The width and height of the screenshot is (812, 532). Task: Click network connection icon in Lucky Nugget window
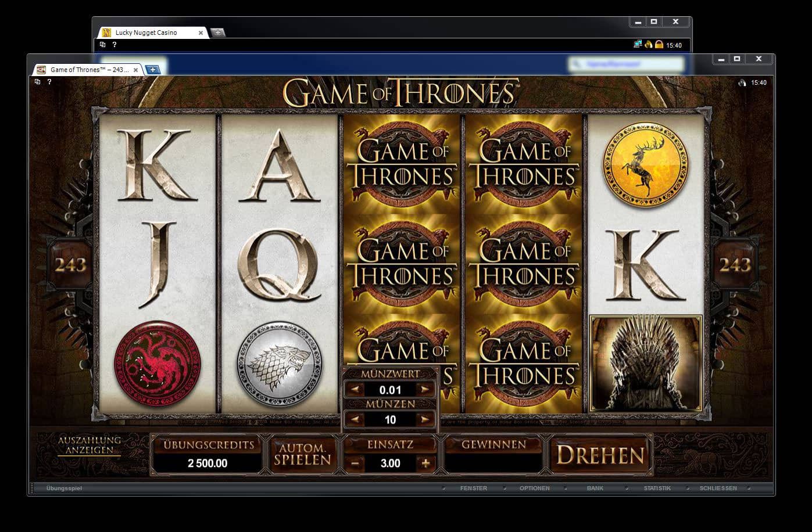(638, 44)
